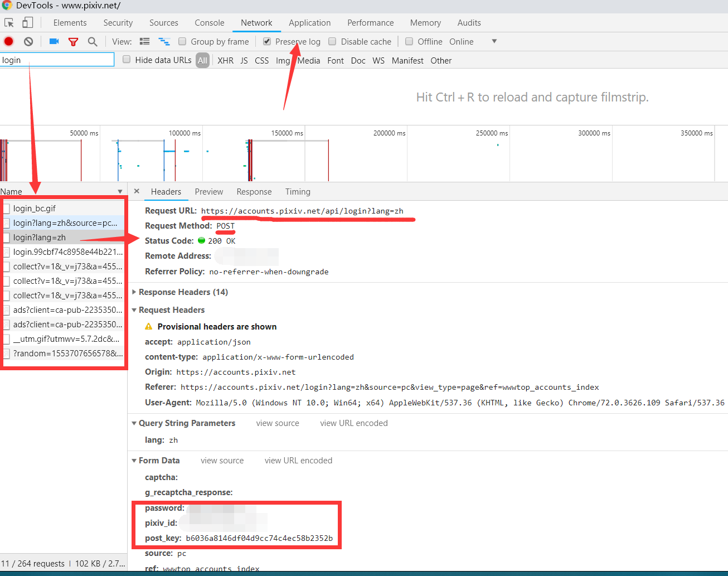Click provisional headers warning icon
The height and width of the screenshot is (576, 728).
148,326
